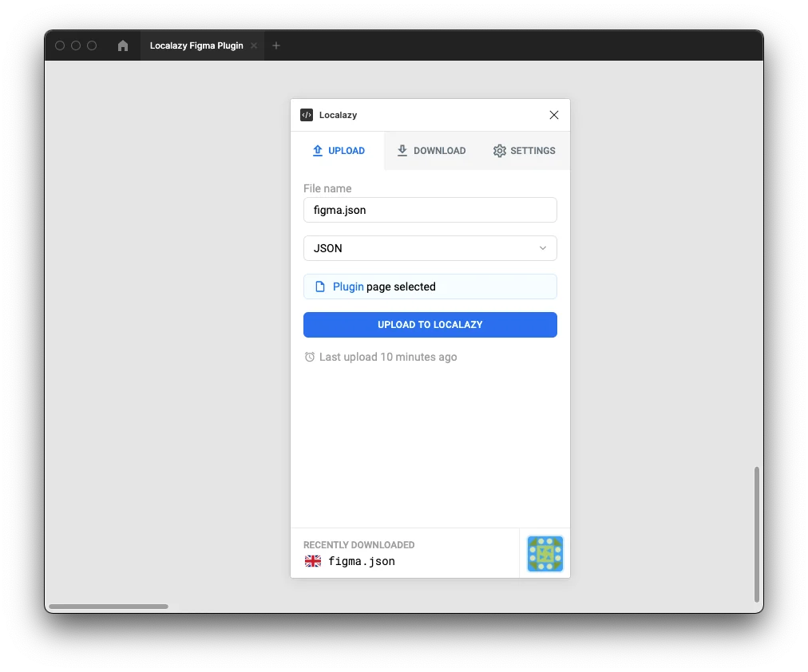This screenshot has width=808, height=672.
Task: Open the Settings tab
Action: (524, 150)
